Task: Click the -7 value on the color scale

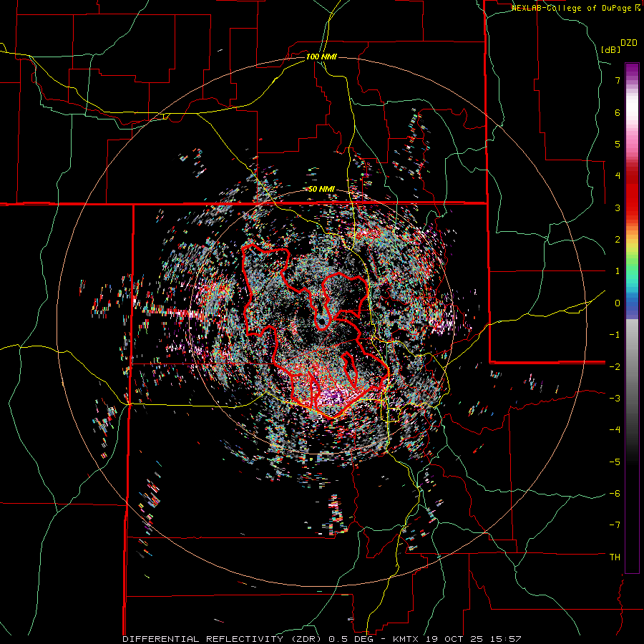Action: [615, 525]
